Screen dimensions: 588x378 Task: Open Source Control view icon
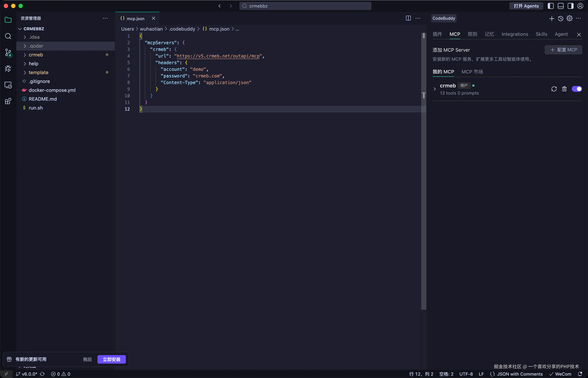click(8, 53)
